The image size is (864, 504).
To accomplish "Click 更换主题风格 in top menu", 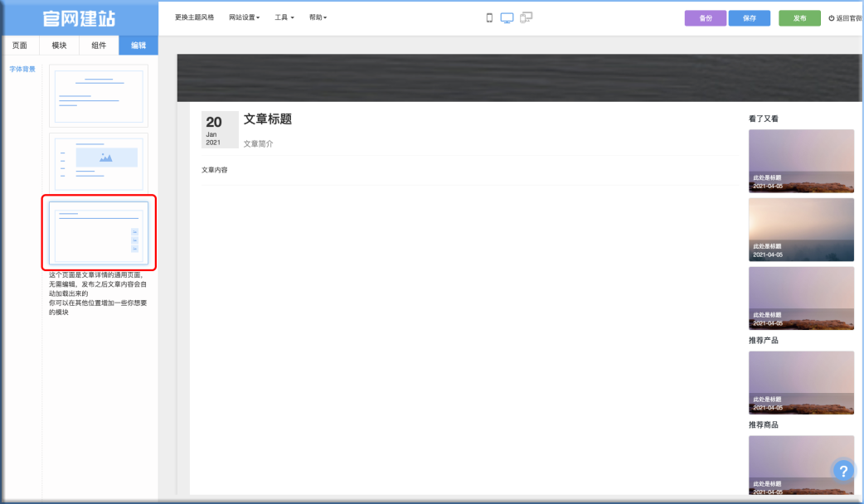I will 195,17.
